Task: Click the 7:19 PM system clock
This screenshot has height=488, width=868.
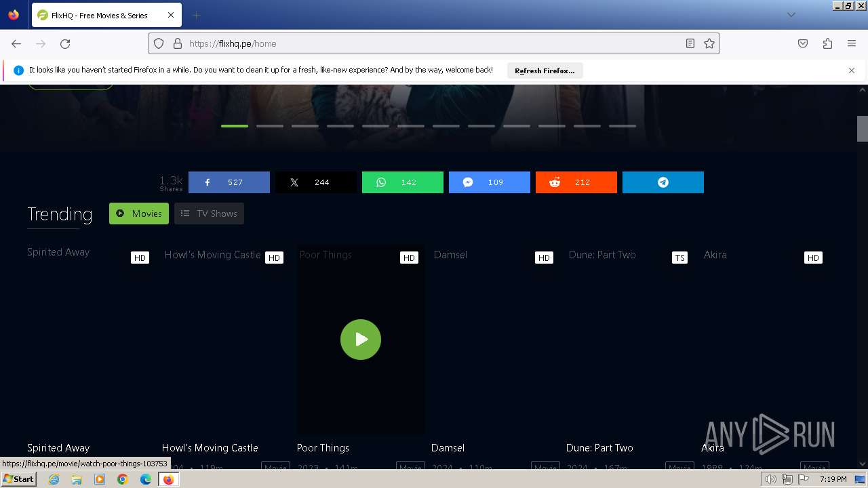Action: [833, 479]
